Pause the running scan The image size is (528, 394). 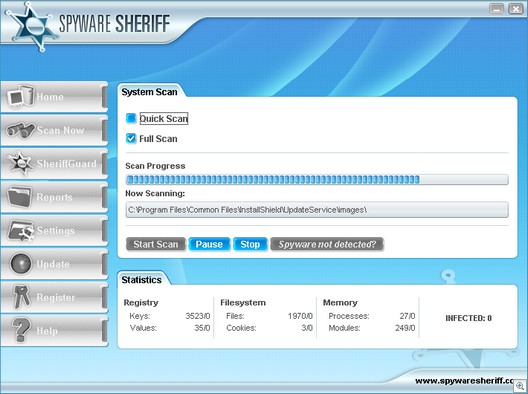coord(209,244)
